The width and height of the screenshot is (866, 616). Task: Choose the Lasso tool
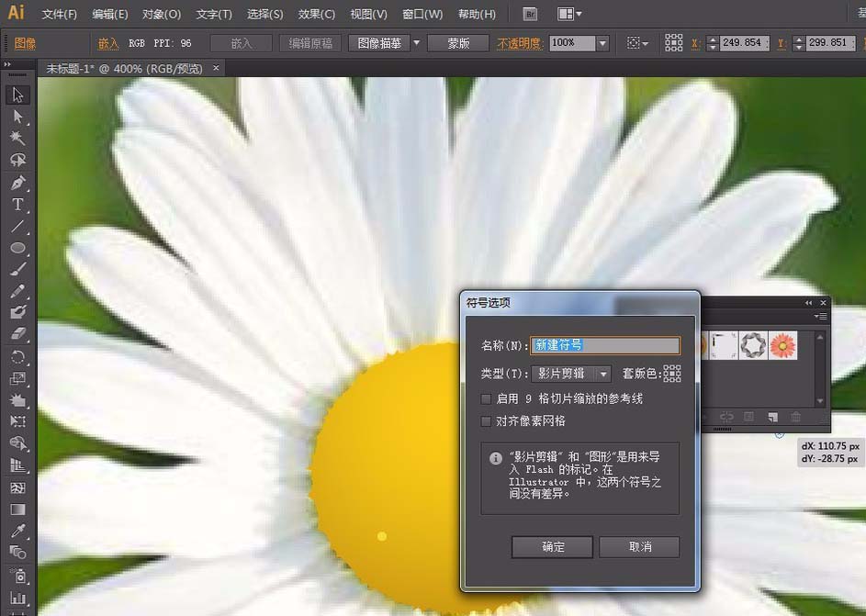17,160
